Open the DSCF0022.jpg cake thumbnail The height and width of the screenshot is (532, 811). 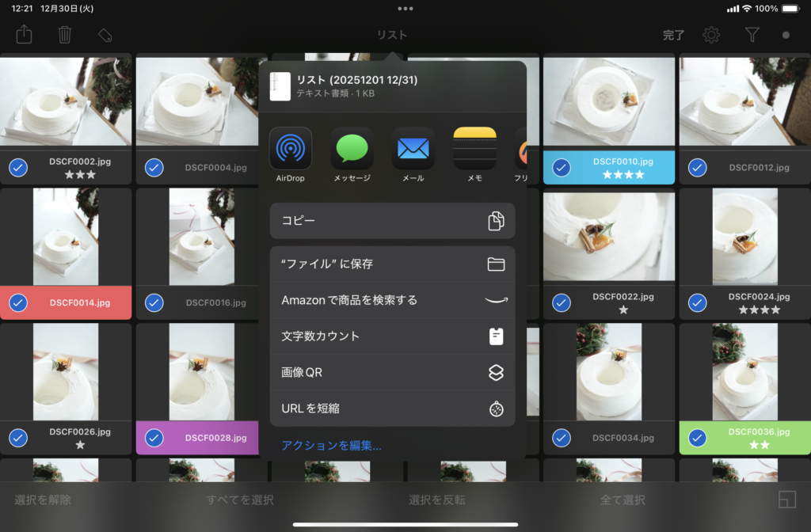click(608, 237)
